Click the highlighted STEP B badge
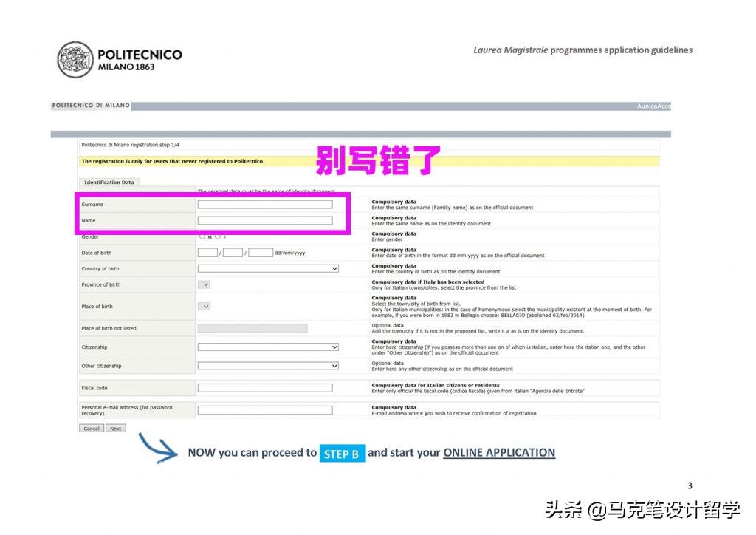The image size is (756, 535). tap(343, 452)
